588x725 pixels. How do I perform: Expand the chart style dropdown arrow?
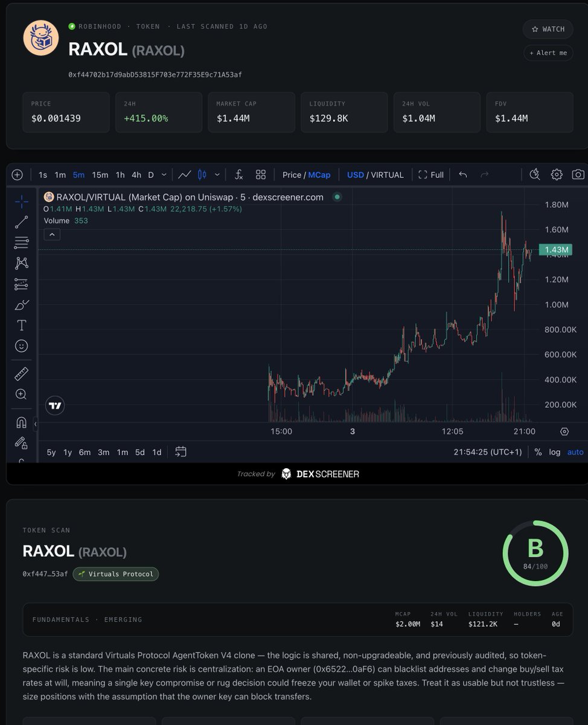pyautogui.click(x=217, y=175)
